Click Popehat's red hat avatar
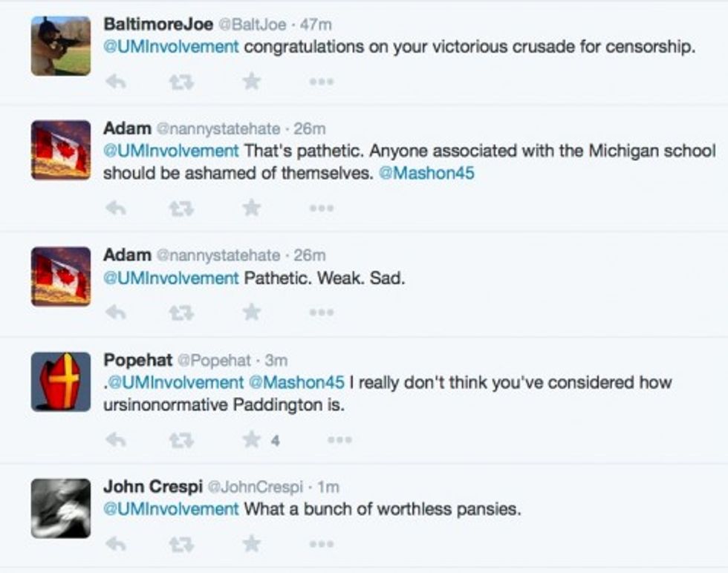728x573 pixels. (x=61, y=382)
